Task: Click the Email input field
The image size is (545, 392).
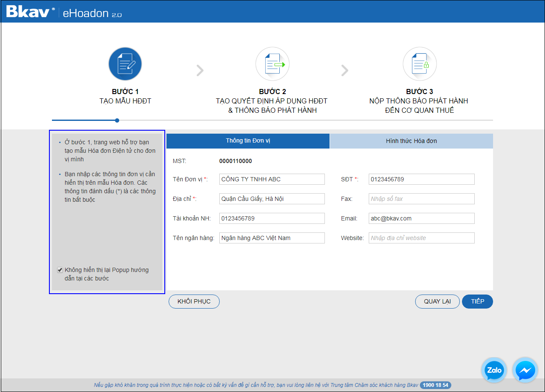Action: 422,218
